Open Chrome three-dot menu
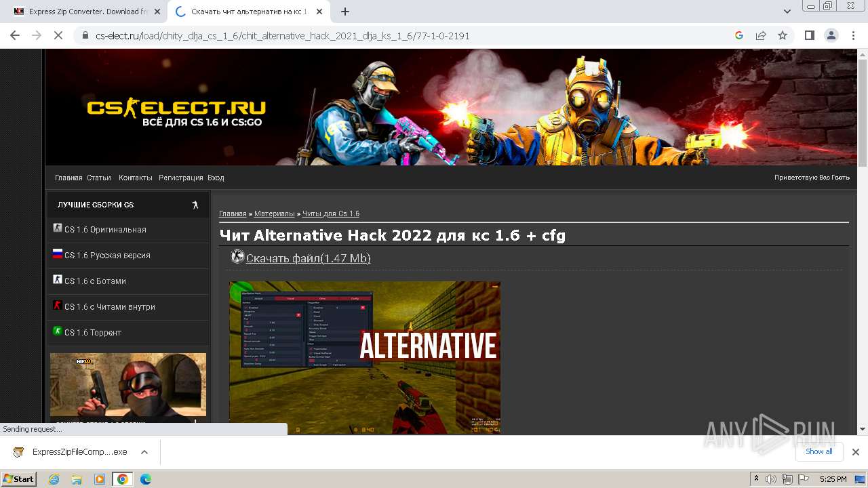Image resolution: width=868 pixels, height=488 pixels. [852, 35]
